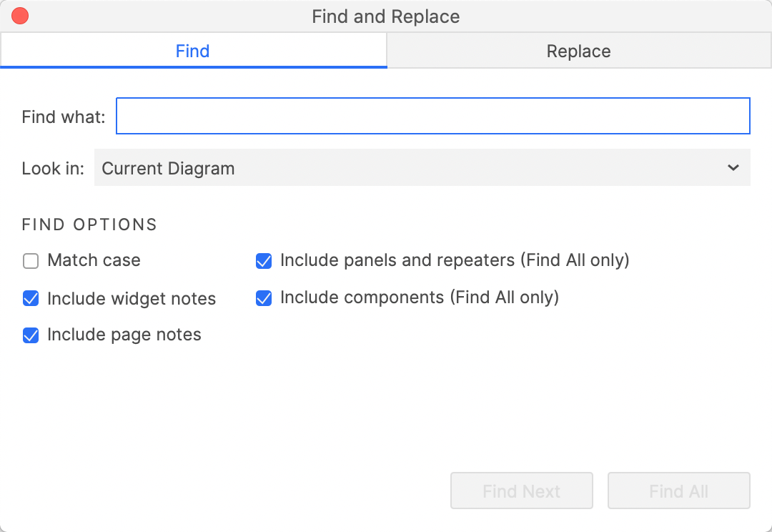Click the Look in label

(53, 169)
